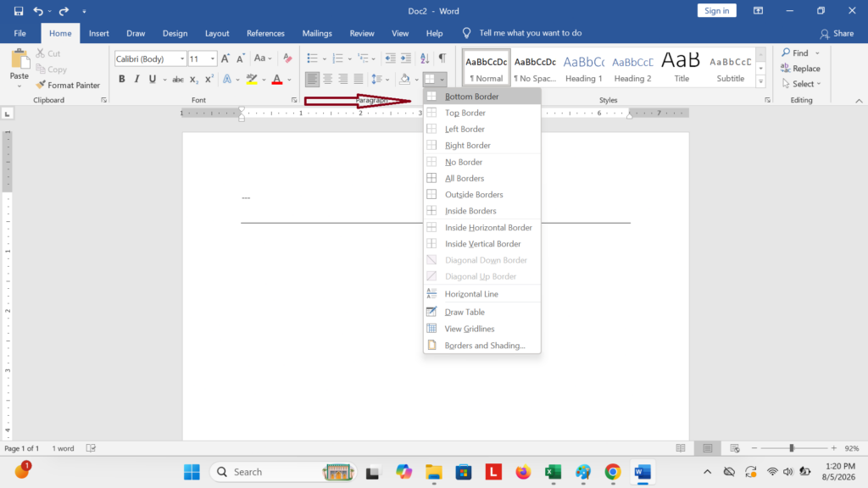The width and height of the screenshot is (868, 488).
Task: Increase font size with the Grow Font icon
Action: [225, 58]
